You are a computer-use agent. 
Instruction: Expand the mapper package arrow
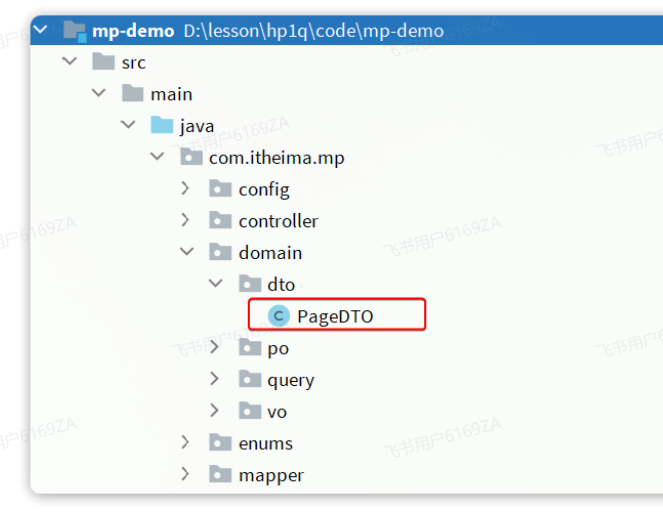[186, 475]
